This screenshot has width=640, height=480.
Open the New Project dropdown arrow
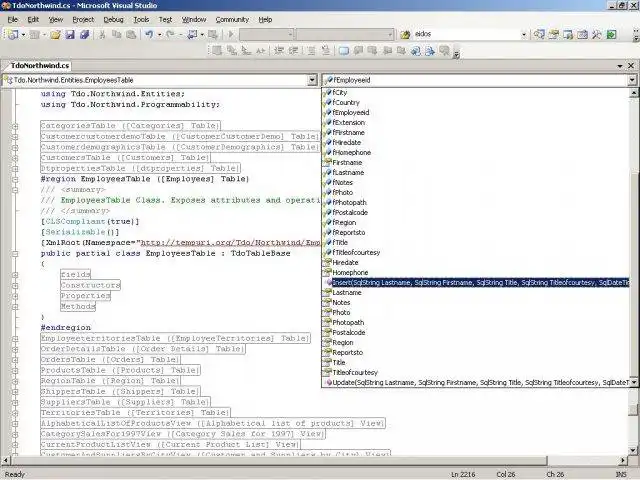[23, 35]
